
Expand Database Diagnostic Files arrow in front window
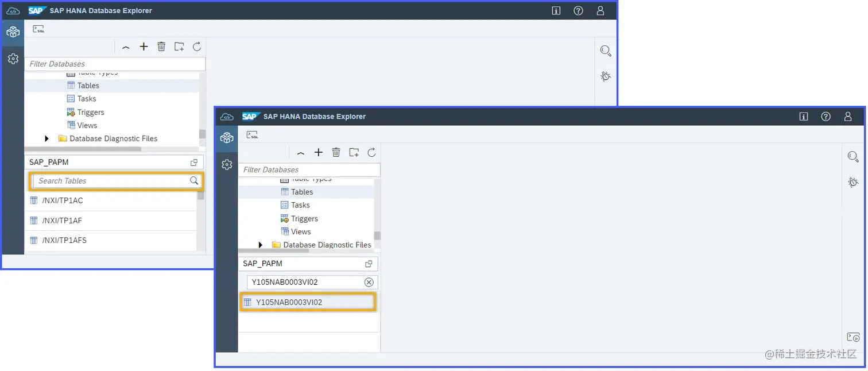pyautogui.click(x=260, y=245)
